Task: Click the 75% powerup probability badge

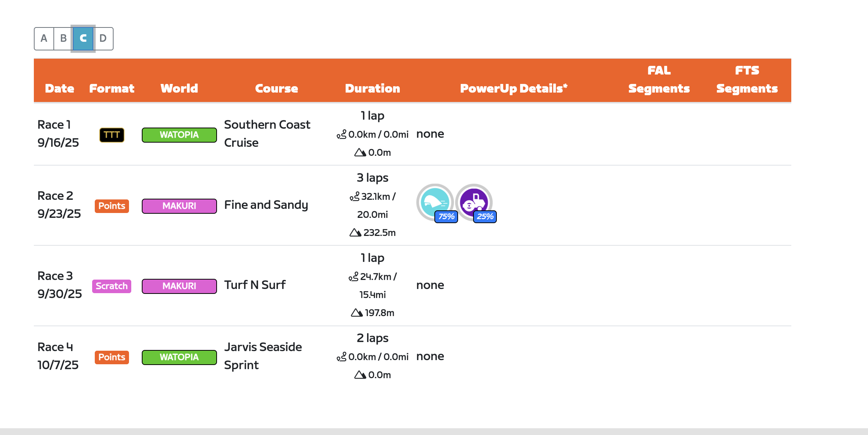Action: click(x=446, y=217)
